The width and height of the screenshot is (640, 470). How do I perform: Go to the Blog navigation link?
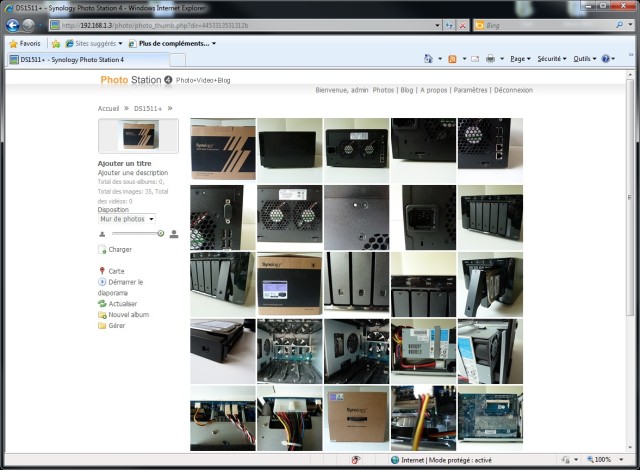(x=407, y=90)
